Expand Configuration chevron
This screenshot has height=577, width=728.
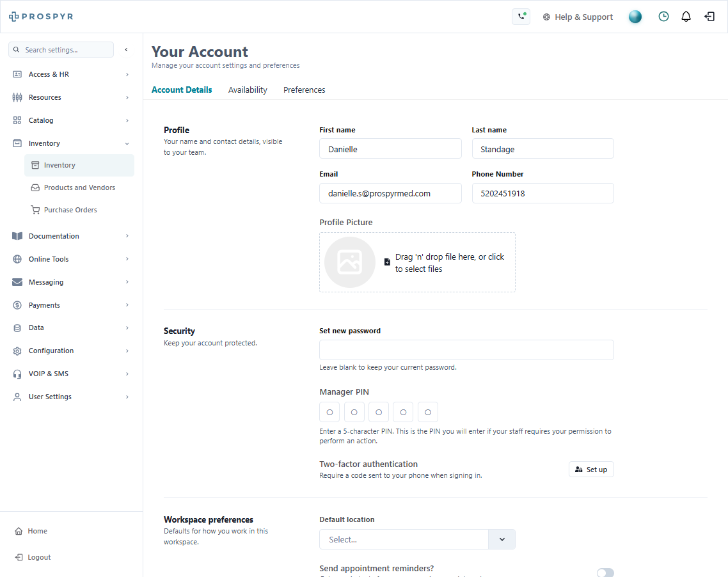127,351
